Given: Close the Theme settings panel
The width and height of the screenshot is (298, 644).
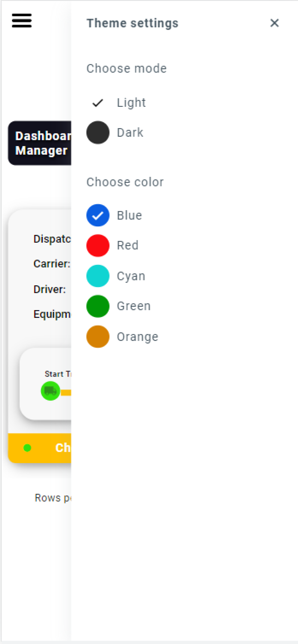Looking at the screenshot, I should click(274, 23).
